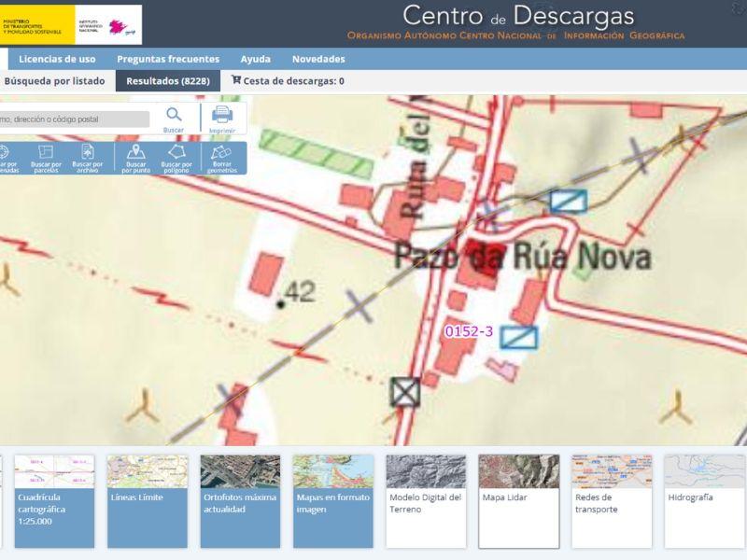Open Cuadrícula cartográfica 1:25.000 card
This screenshot has height=560, width=747.
[54, 501]
